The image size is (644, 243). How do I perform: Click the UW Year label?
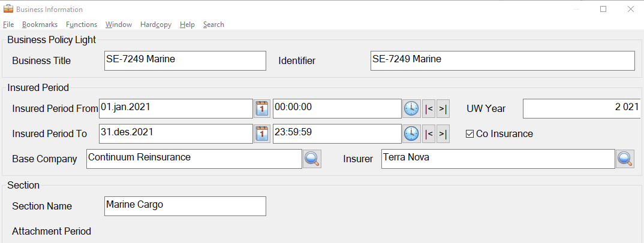point(486,108)
